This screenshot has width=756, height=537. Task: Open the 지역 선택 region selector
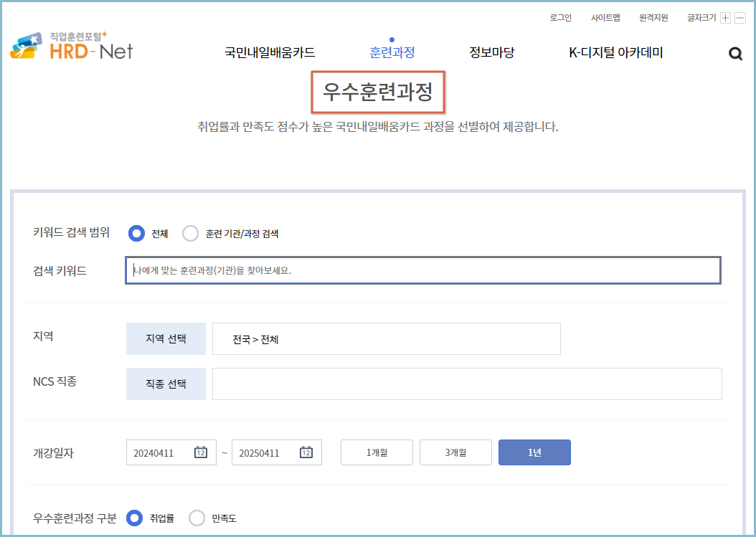pos(166,338)
